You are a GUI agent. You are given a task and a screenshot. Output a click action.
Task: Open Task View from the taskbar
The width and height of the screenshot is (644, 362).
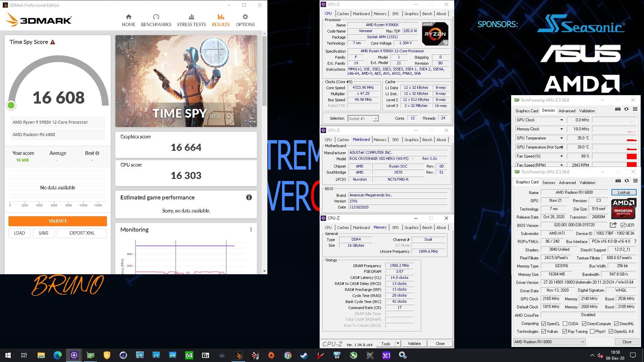click(x=24, y=355)
